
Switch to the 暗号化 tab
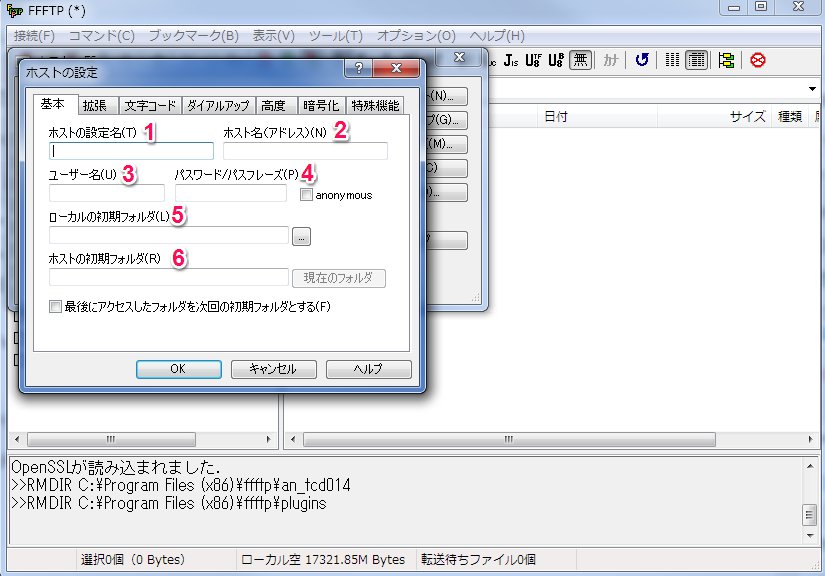321,106
